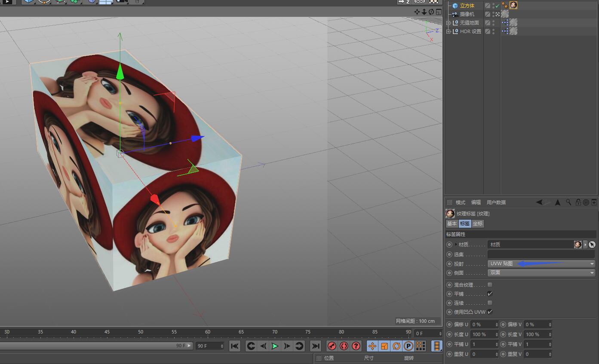The image size is (599, 364).
Task: Click the 摄像机 active camera target icon
Action: 498,14
